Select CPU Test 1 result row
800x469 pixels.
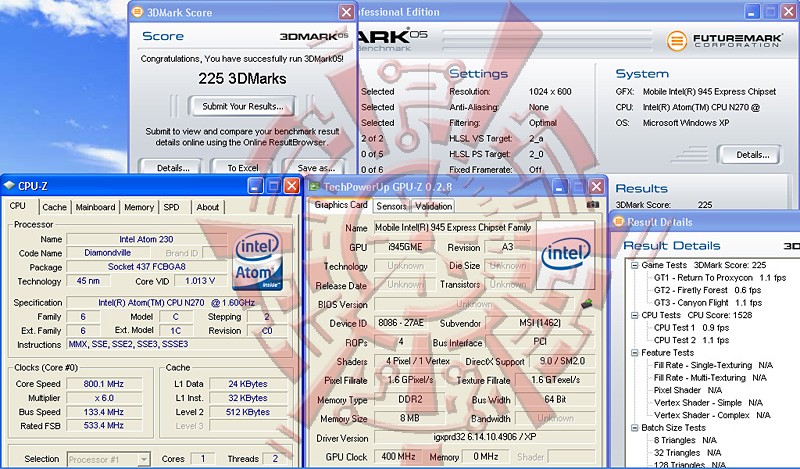click(x=691, y=328)
